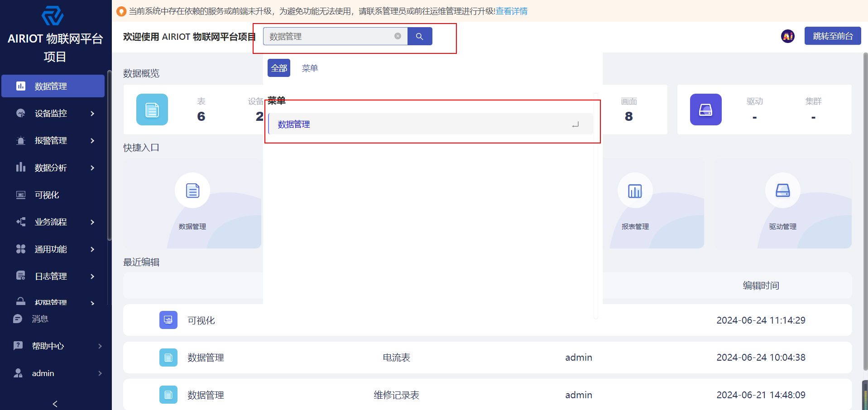Open the 可视化 recent edit row
This screenshot has width=868, height=410.
[488, 320]
